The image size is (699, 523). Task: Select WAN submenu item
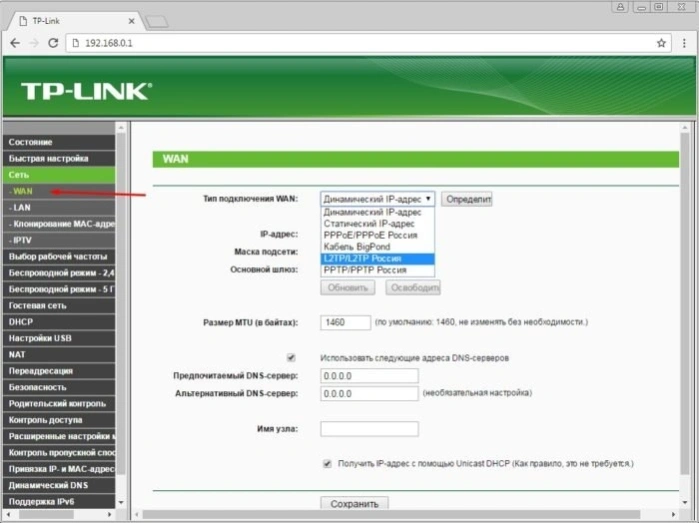pos(59,191)
